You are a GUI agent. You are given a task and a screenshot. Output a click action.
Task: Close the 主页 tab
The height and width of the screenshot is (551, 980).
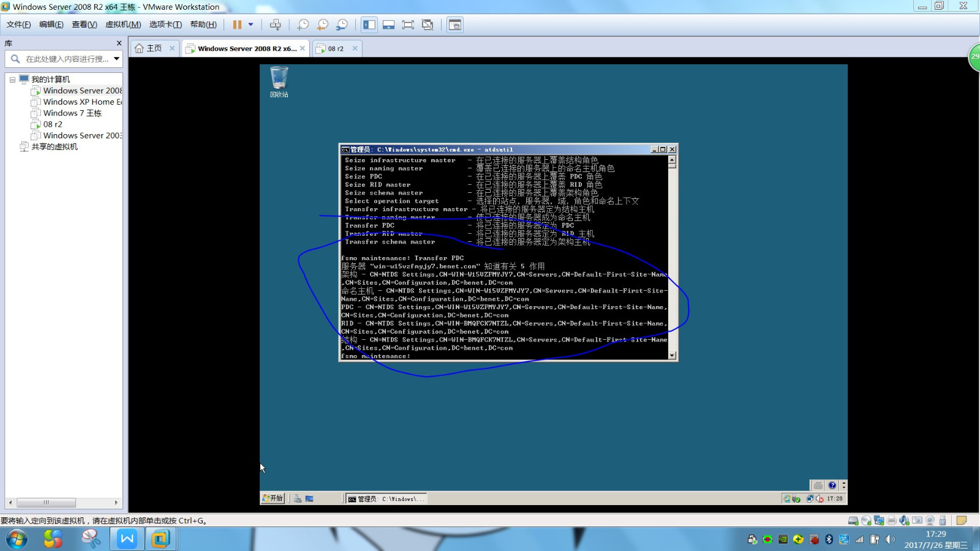(x=172, y=48)
